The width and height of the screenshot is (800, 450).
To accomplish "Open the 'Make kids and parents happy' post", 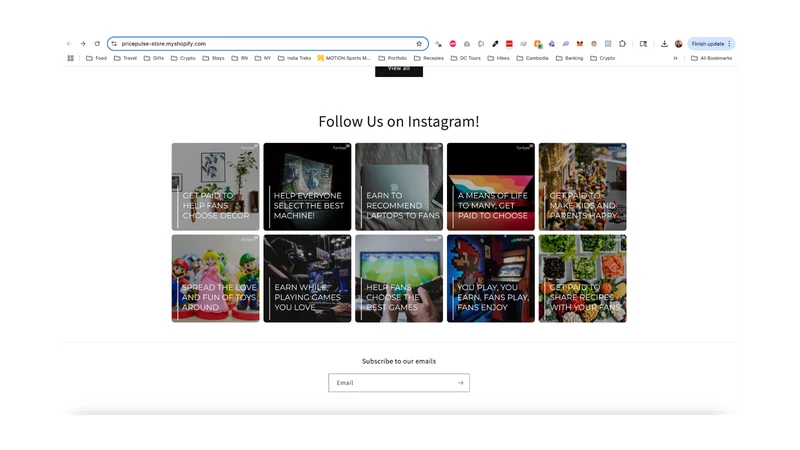I will pyautogui.click(x=583, y=187).
